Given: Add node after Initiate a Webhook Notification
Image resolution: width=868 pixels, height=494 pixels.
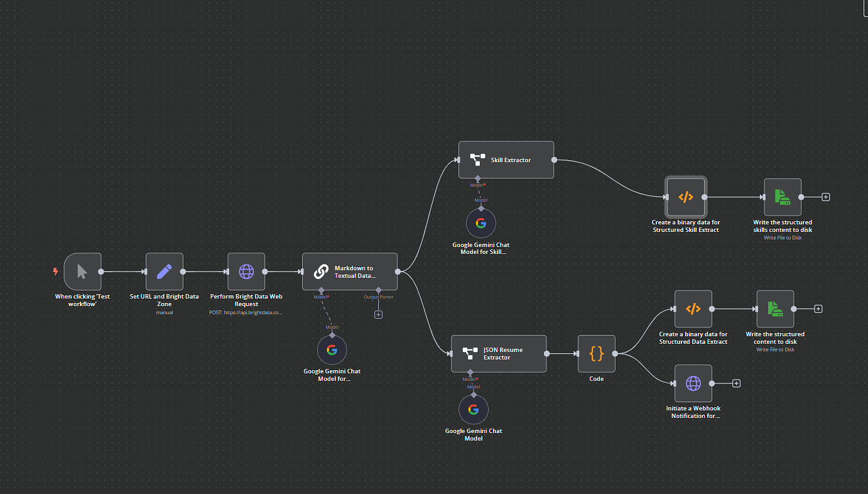Looking at the screenshot, I should point(737,383).
